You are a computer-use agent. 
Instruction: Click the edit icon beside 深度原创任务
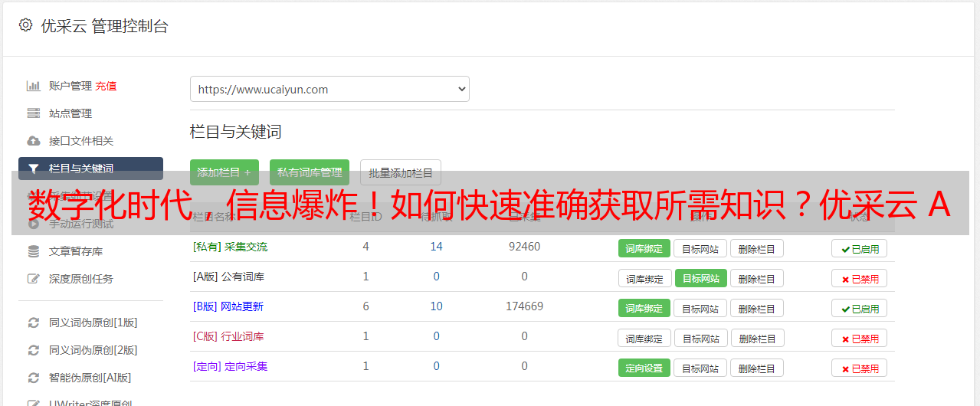point(33,279)
